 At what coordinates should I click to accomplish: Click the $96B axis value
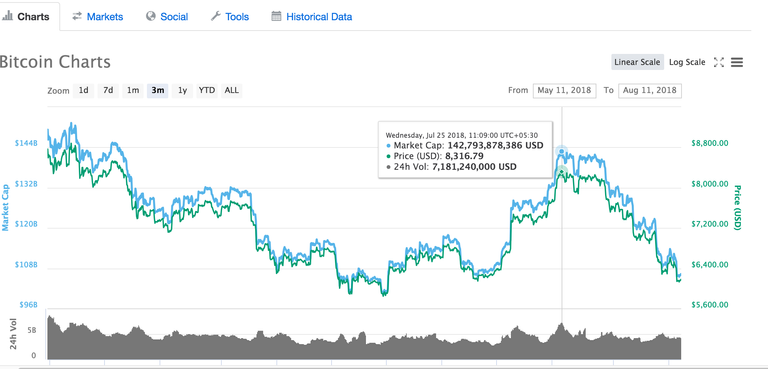27,305
